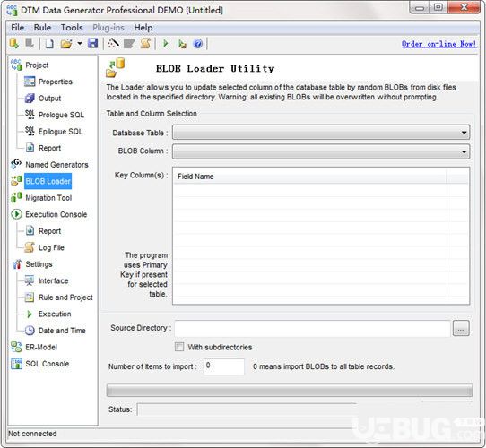486x448 pixels.
Task: Launch the rule wizard wand icon
Action: point(114,43)
